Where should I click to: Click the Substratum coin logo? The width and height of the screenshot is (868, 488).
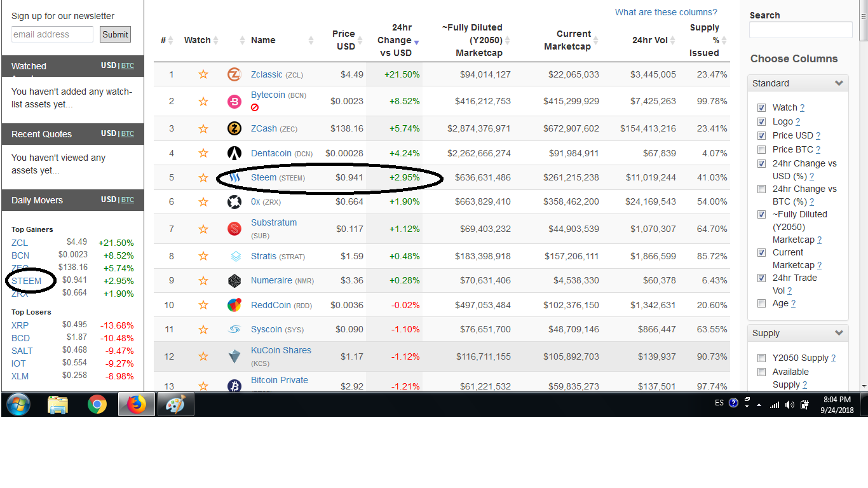234,229
